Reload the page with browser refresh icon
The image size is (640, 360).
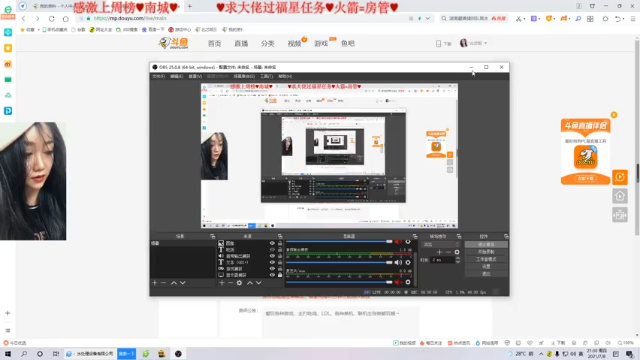[51, 18]
